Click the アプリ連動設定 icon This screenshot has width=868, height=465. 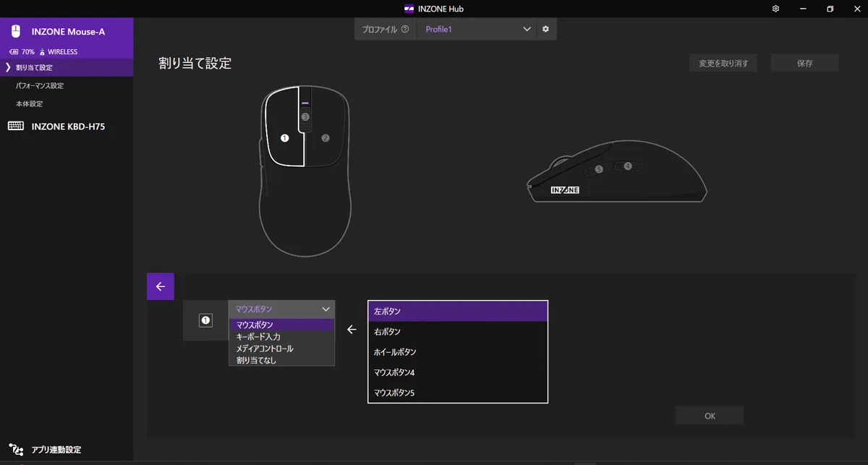pos(16,449)
